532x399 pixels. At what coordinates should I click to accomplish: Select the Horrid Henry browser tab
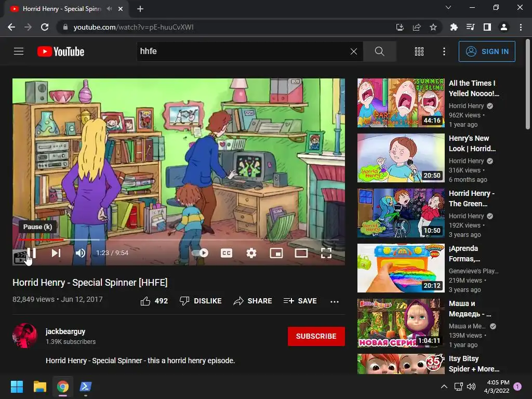[66, 9]
